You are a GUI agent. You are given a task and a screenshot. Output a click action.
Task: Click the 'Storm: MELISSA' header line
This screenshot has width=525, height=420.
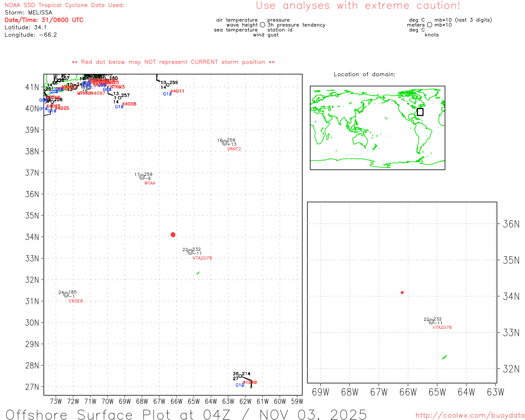tap(28, 12)
